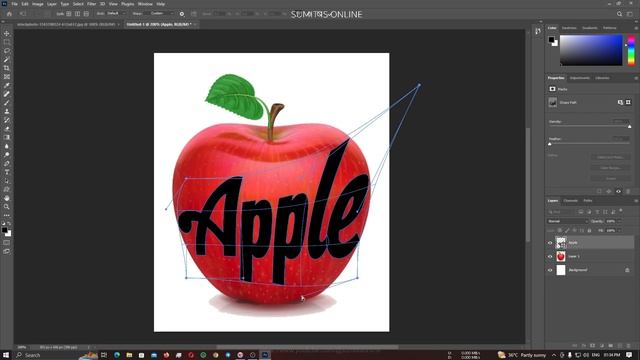Click the Feather slider handle
Screen dimensions: 640x360
coord(550,144)
